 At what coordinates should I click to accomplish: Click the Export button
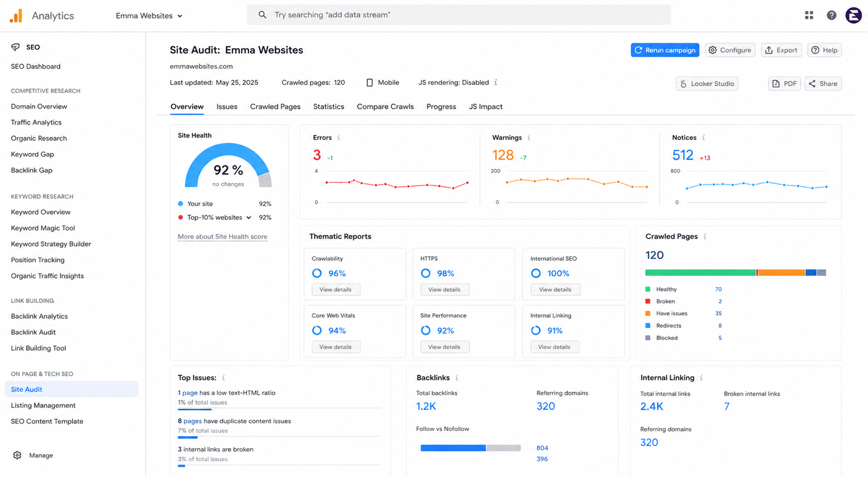pyautogui.click(x=782, y=50)
